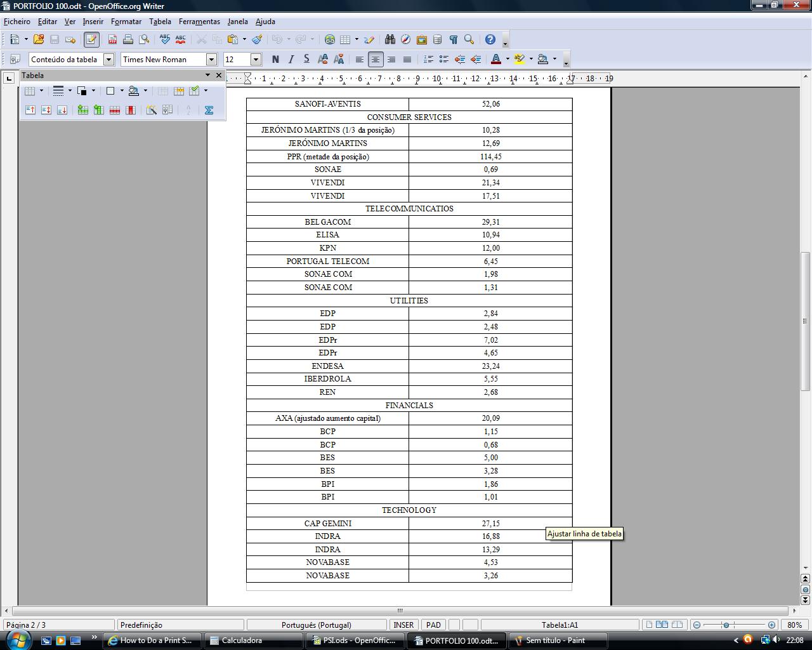This screenshot has height=650, width=812.
Task: Toggle bold (N) formatting
Action: [275, 59]
